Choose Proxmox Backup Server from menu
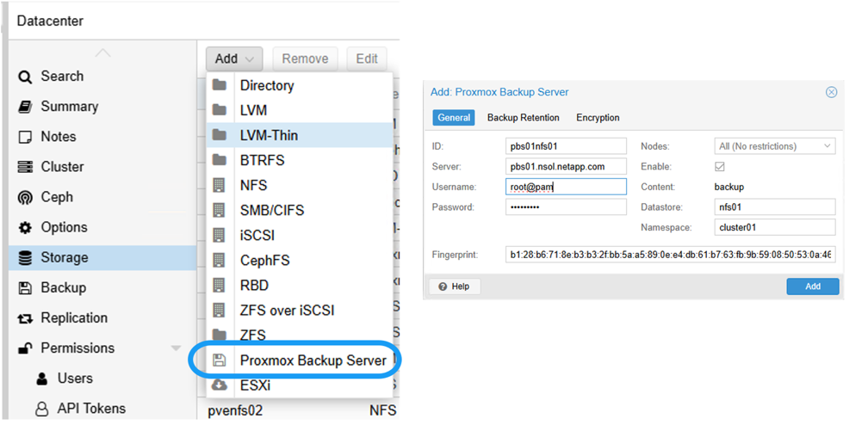Image resolution: width=868 pixels, height=425 pixels. (313, 360)
